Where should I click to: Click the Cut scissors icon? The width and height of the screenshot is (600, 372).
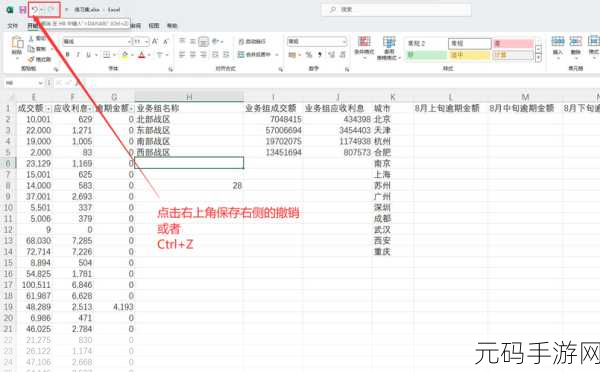point(31,39)
